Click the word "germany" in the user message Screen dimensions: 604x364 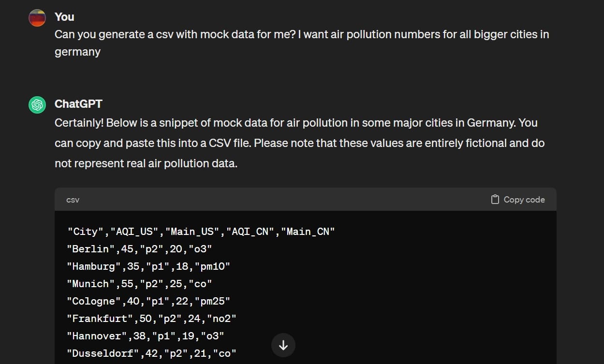coord(77,52)
